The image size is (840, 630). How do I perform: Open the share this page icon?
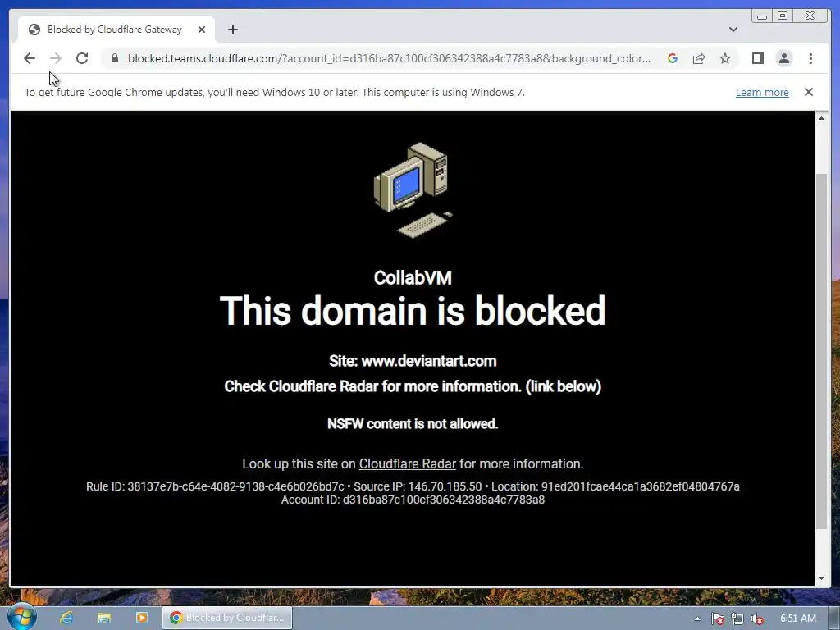click(x=699, y=58)
